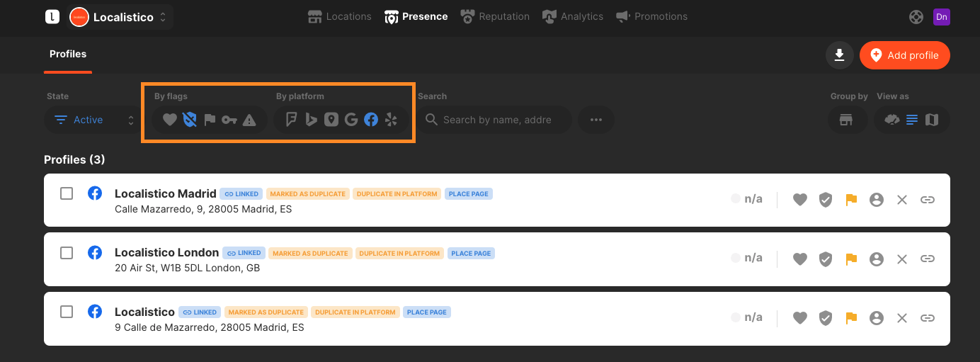Favorite the Localistico London profile
Viewport: 980px width, 362px height.
pyautogui.click(x=800, y=259)
